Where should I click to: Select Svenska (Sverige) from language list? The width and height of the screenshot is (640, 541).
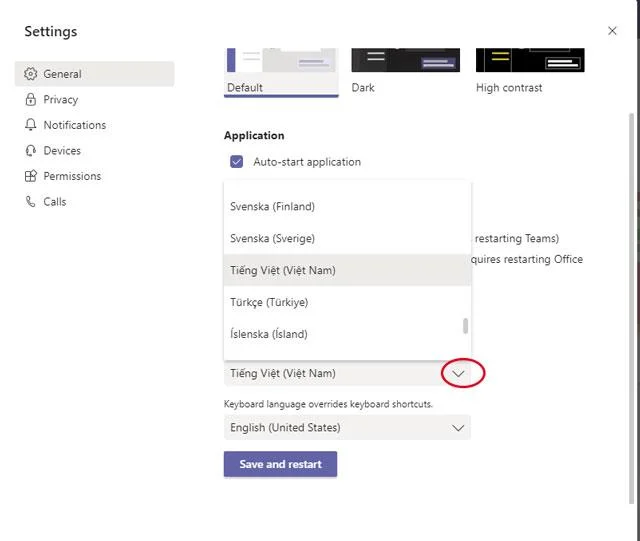pyautogui.click(x=347, y=238)
